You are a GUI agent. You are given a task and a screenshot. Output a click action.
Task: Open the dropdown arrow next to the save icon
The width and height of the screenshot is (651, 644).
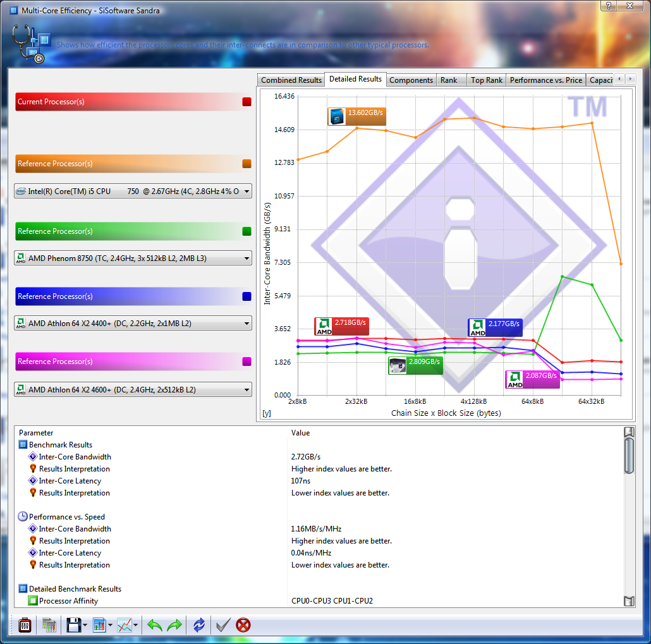[85, 625]
